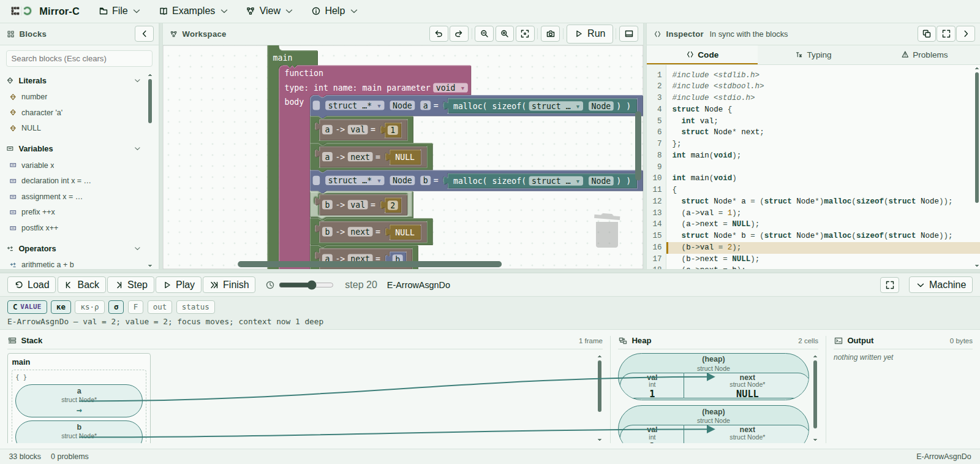Copy the code using Inspector copy icon

point(927,34)
